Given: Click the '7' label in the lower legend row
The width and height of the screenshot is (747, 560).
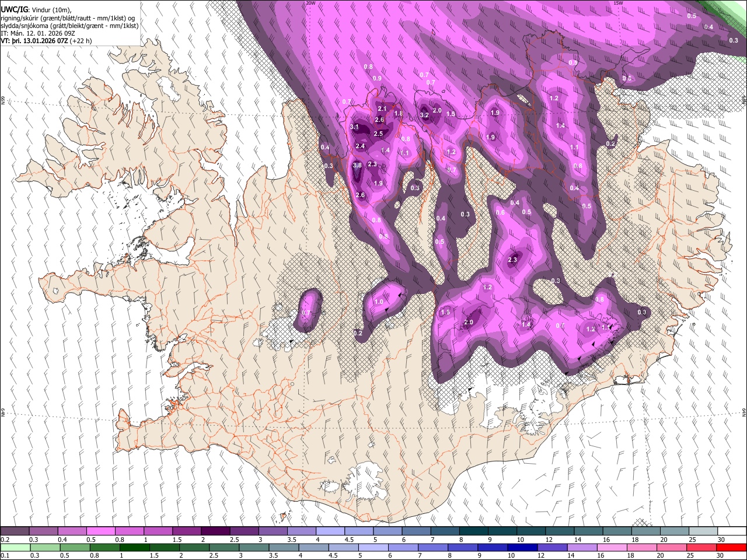Looking at the screenshot, I should [420, 555].
